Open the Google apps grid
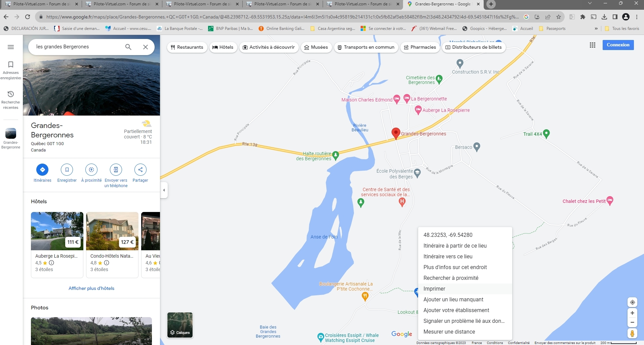This screenshot has height=345, width=644. (593, 45)
